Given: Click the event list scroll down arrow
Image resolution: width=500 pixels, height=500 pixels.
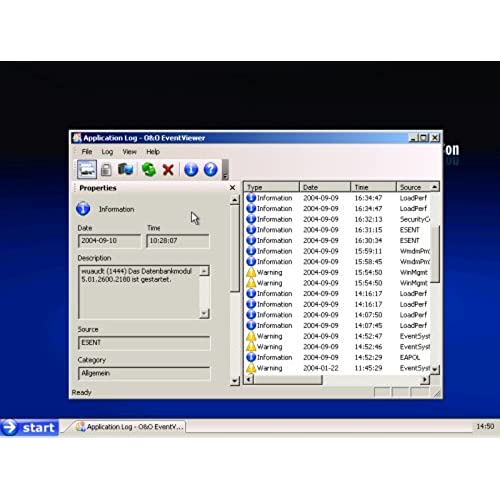Looking at the screenshot, I should 435,369.
